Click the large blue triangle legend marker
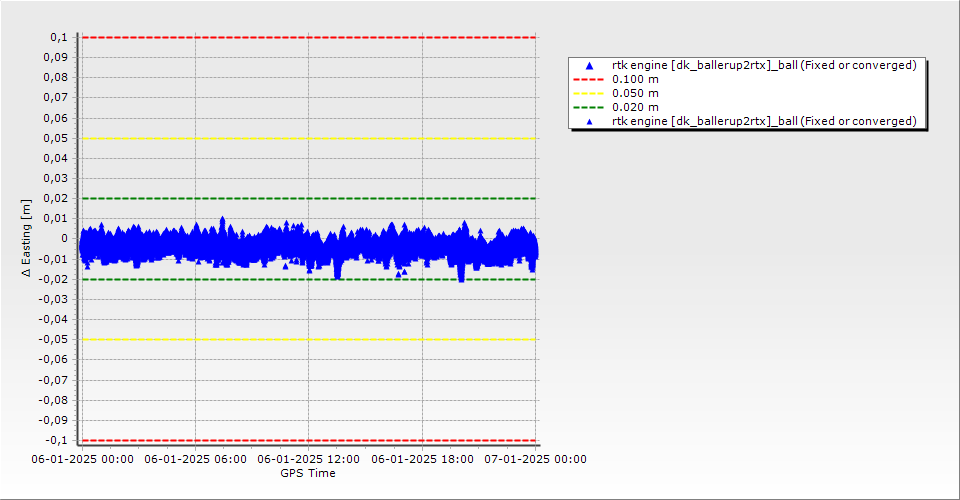960x500 pixels. click(x=589, y=65)
